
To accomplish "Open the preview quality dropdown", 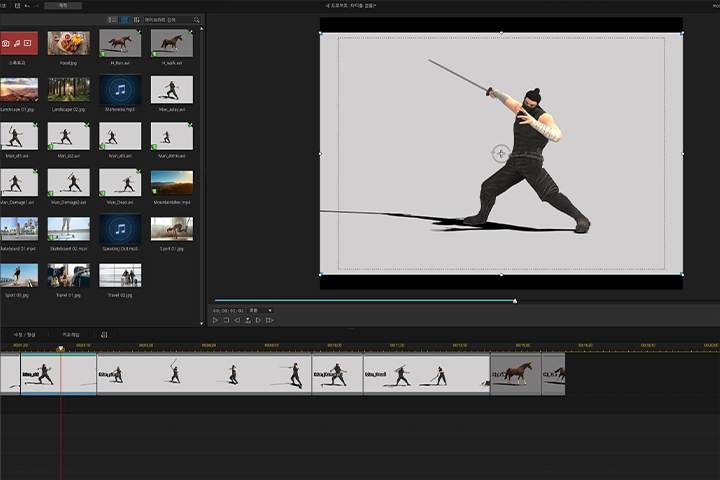I will pos(260,311).
